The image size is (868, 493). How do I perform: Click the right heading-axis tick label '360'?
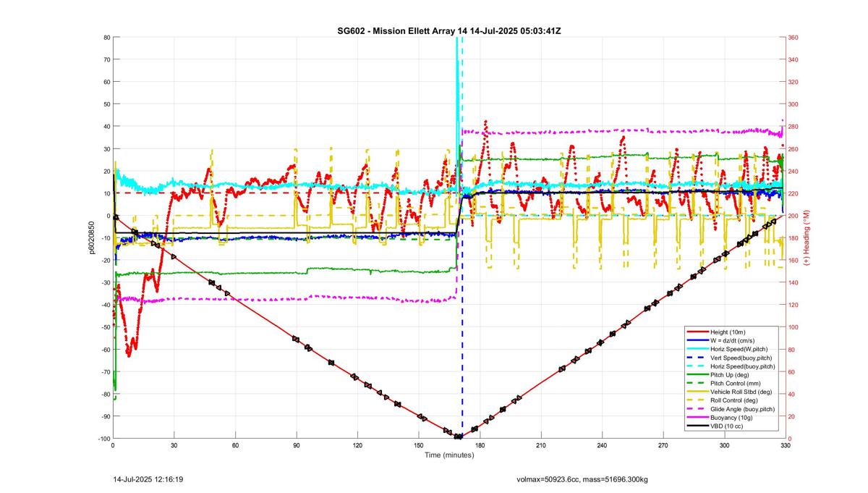pos(793,38)
